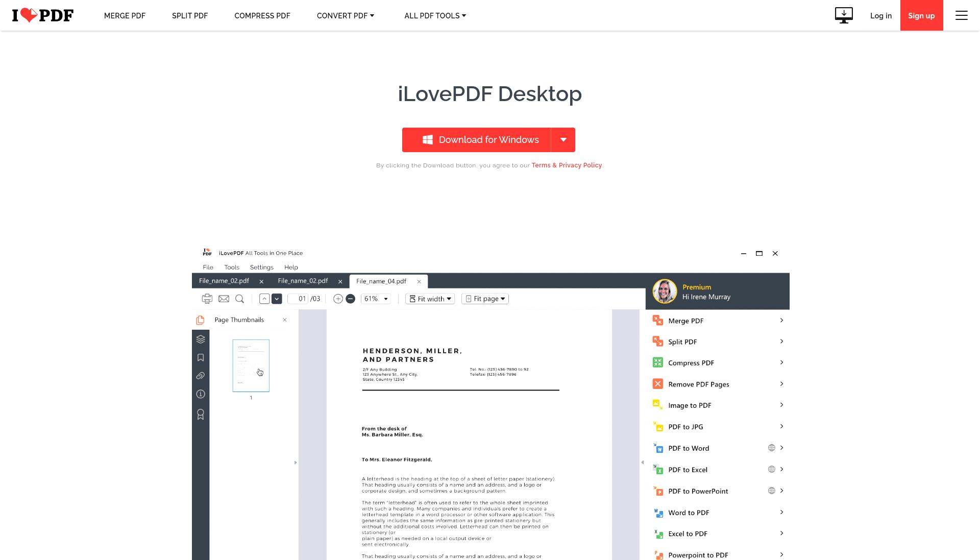
Task: Open the desktop app download icon
Action: point(844,15)
